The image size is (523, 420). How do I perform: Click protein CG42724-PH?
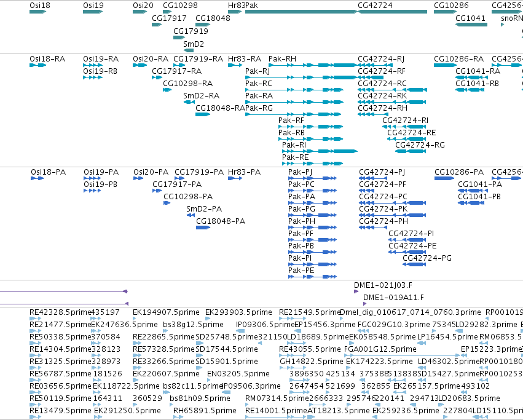coord(383,221)
